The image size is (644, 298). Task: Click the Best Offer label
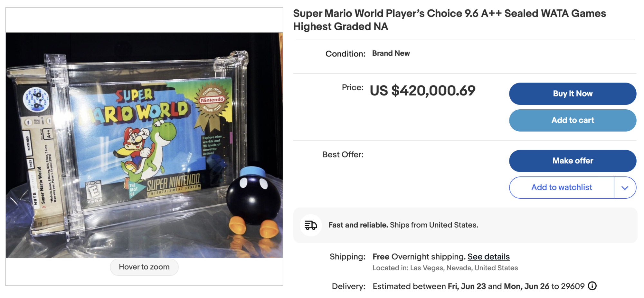click(x=343, y=155)
